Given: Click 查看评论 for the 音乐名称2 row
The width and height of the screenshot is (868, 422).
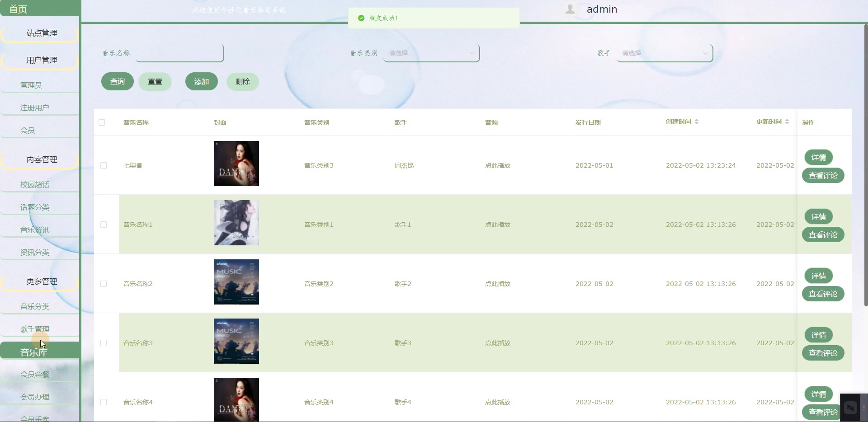Looking at the screenshot, I should [x=823, y=294].
